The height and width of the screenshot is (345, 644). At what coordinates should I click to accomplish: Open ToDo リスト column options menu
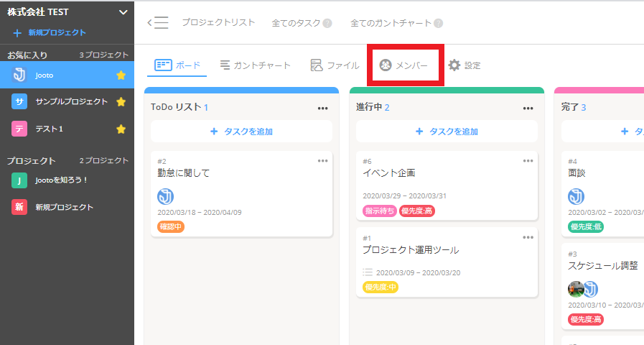(x=322, y=108)
